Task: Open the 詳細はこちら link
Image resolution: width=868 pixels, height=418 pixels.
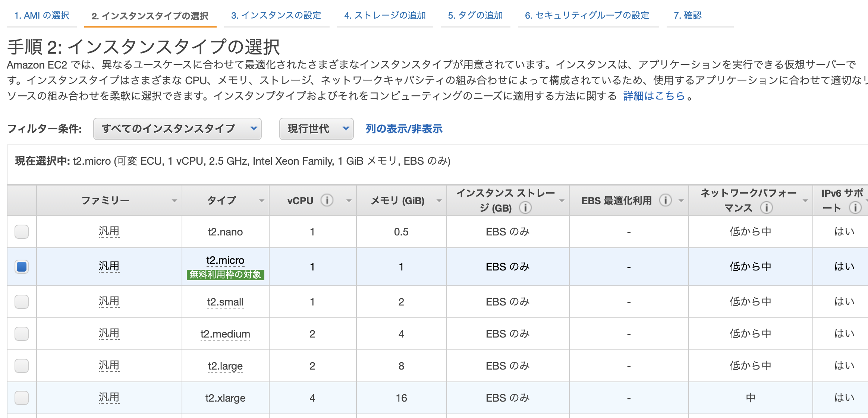Action: pyautogui.click(x=654, y=96)
